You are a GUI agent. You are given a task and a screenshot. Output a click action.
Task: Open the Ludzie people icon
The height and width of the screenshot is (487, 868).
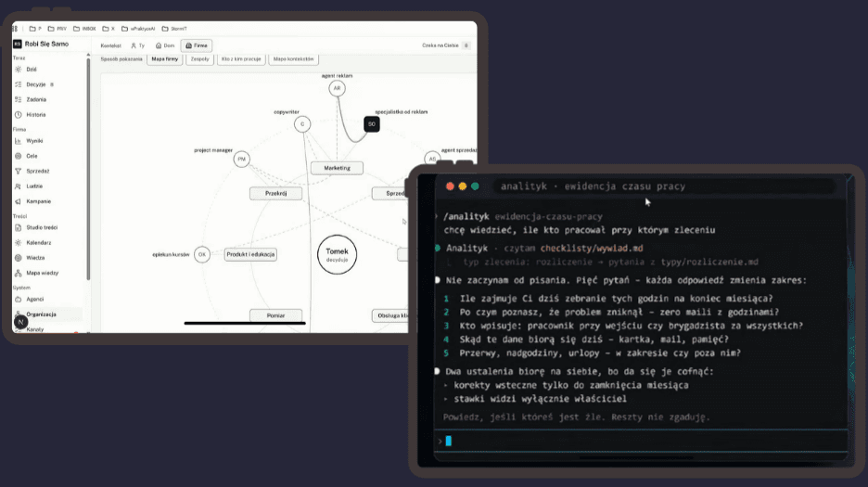coord(19,186)
